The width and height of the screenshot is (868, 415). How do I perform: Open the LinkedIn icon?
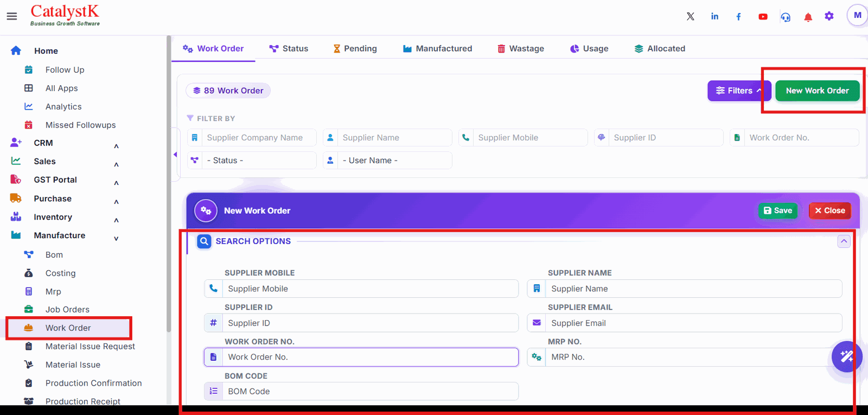coord(715,16)
